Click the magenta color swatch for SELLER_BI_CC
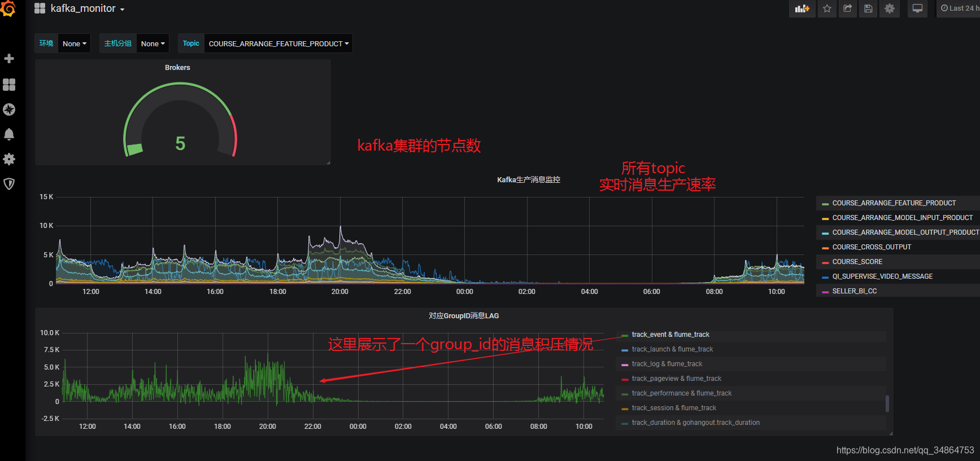The height and width of the screenshot is (461, 980). point(825,292)
